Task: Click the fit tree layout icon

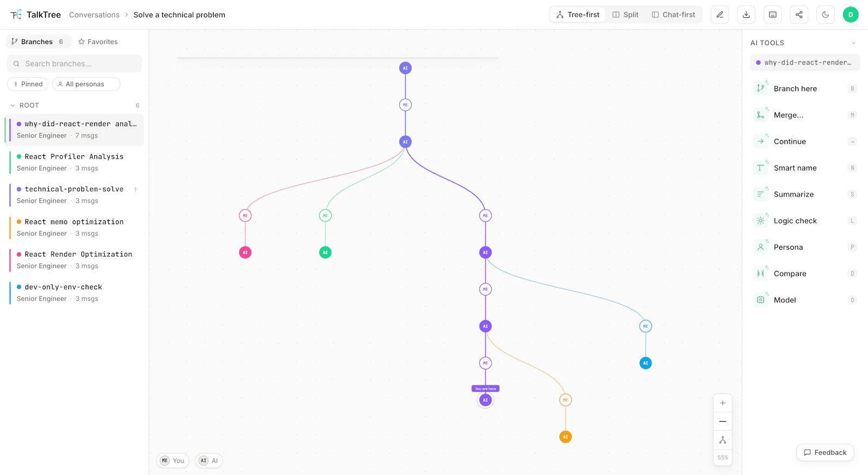Action: [x=723, y=440]
